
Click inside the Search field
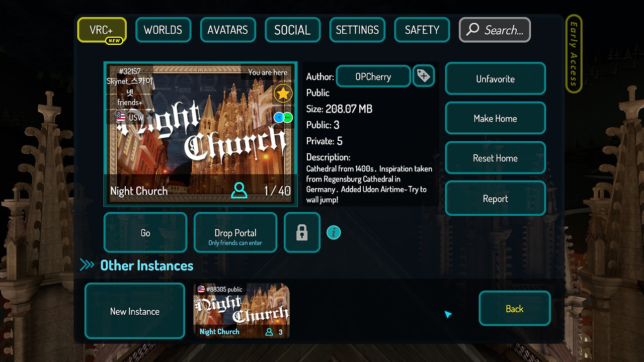point(501,30)
